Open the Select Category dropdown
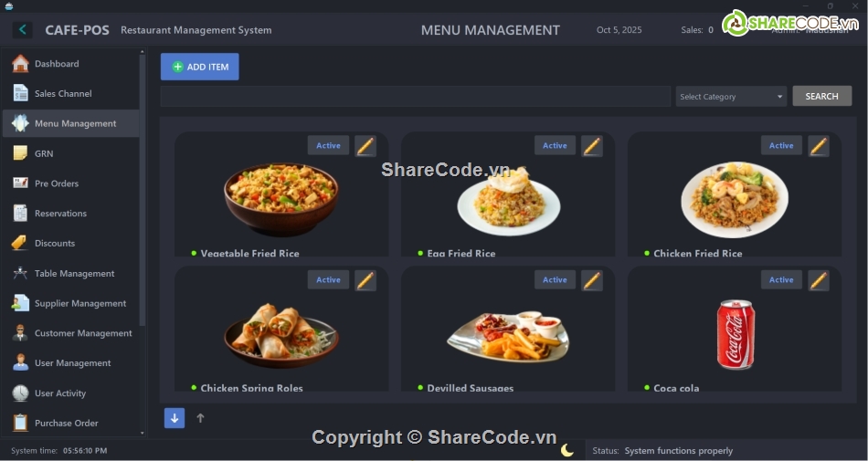The height and width of the screenshot is (461, 868). point(731,97)
